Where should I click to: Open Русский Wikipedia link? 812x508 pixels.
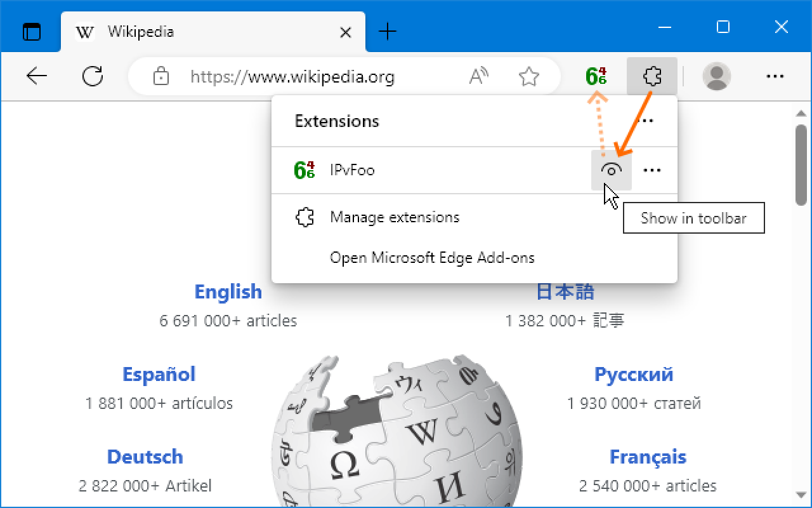tap(634, 374)
